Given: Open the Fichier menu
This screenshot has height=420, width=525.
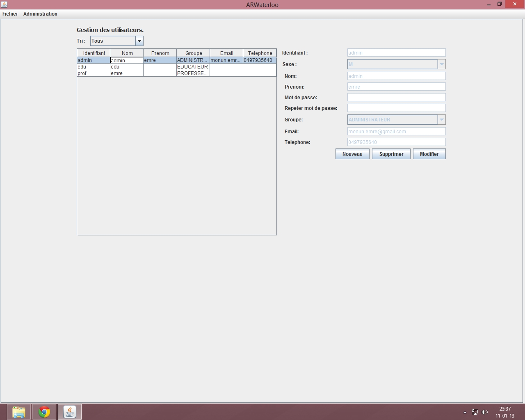Looking at the screenshot, I should tap(10, 14).
